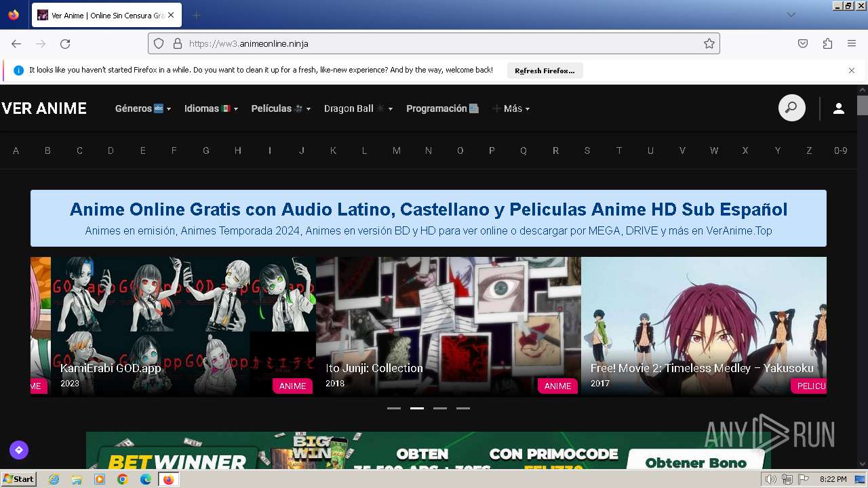This screenshot has height=488, width=868.
Task: Open the user account profile icon
Action: point(839,108)
